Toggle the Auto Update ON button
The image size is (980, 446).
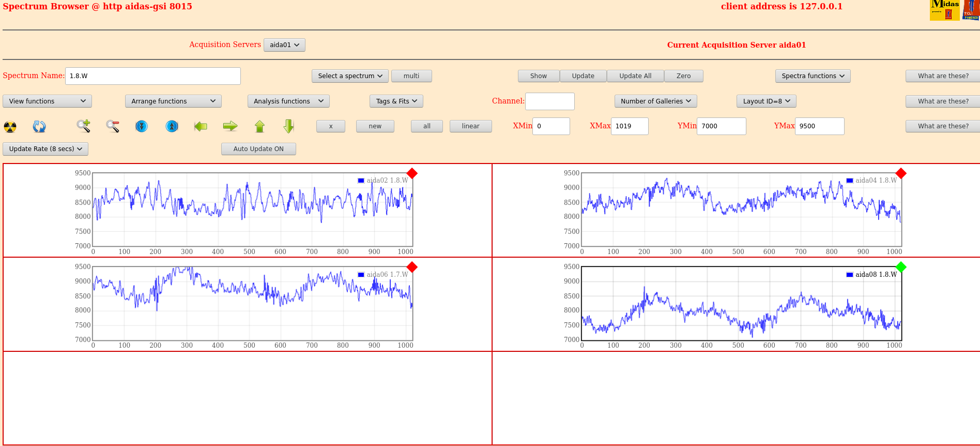point(258,149)
